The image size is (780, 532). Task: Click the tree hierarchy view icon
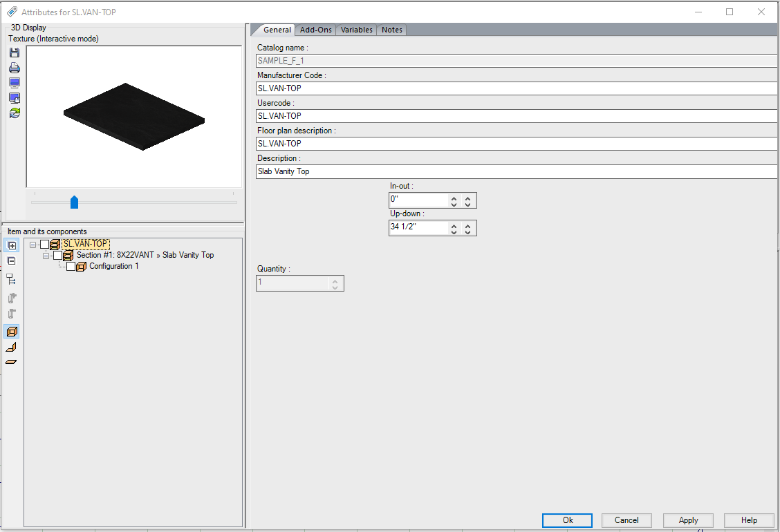[12, 279]
